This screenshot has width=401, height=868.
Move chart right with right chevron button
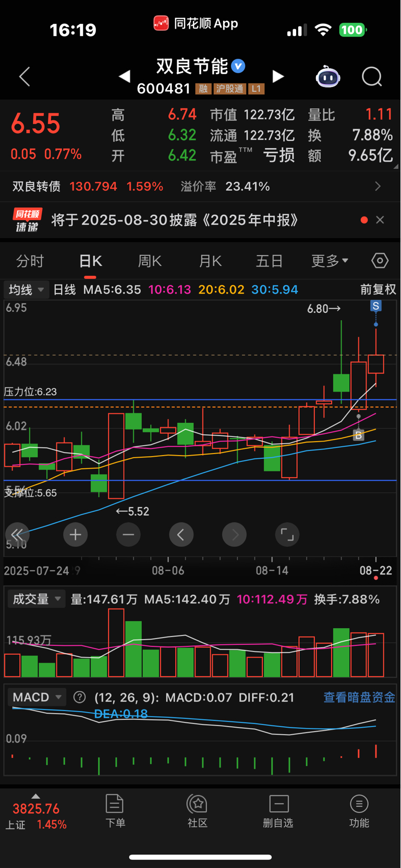pyautogui.click(x=235, y=534)
